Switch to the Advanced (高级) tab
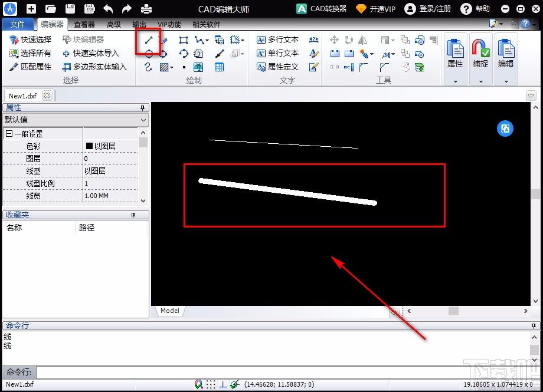Image resolution: width=543 pixels, height=392 pixels. coord(114,25)
